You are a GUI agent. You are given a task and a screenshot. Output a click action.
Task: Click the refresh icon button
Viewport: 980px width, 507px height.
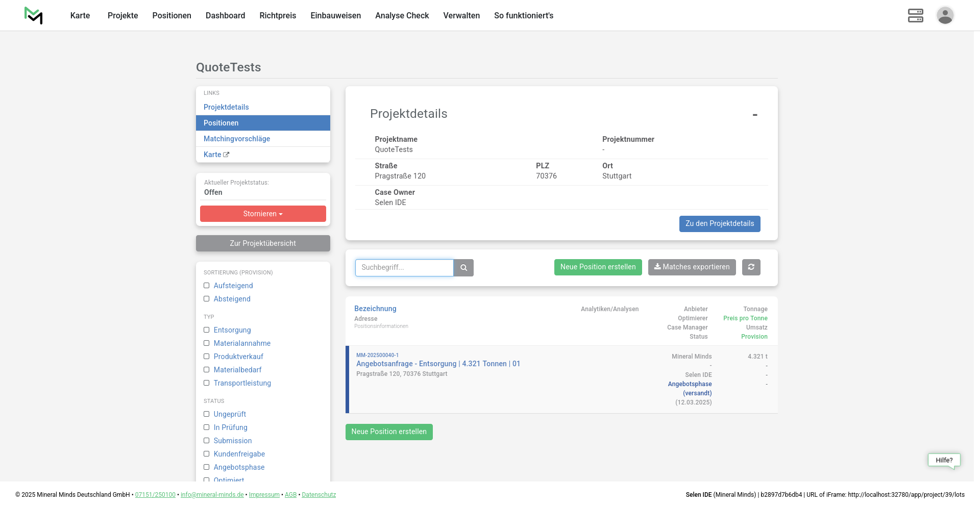[x=751, y=267]
